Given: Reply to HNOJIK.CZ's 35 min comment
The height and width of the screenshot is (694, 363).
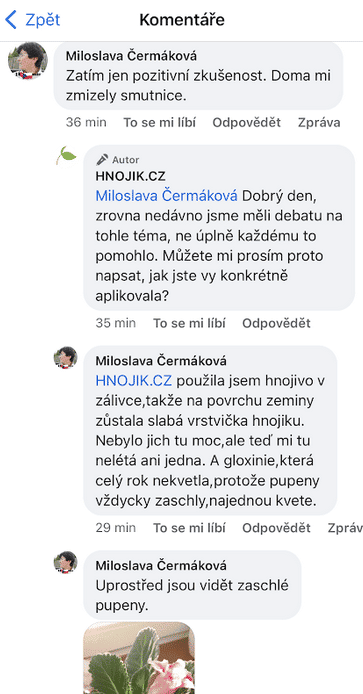Looking at the screenshot, I should [x=276, y=323].
